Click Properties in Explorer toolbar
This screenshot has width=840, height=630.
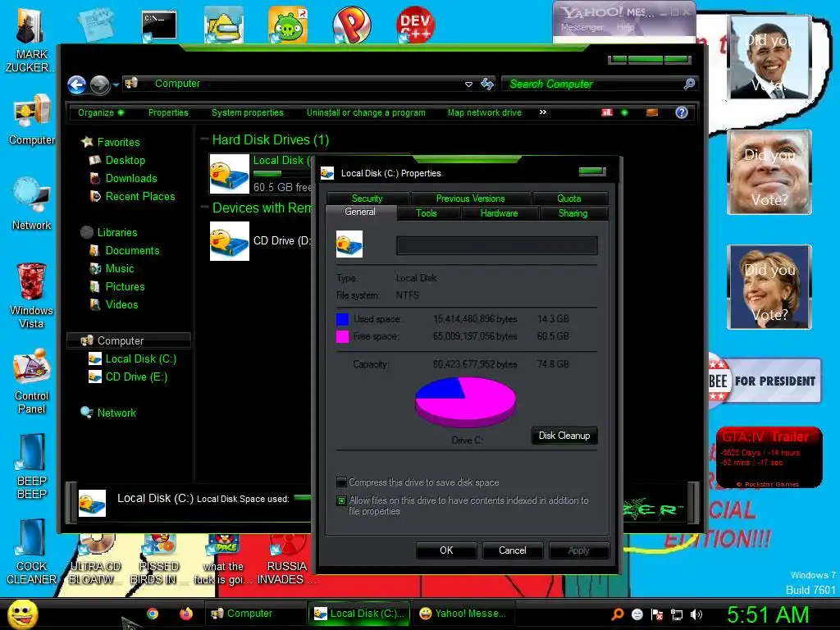168,112
